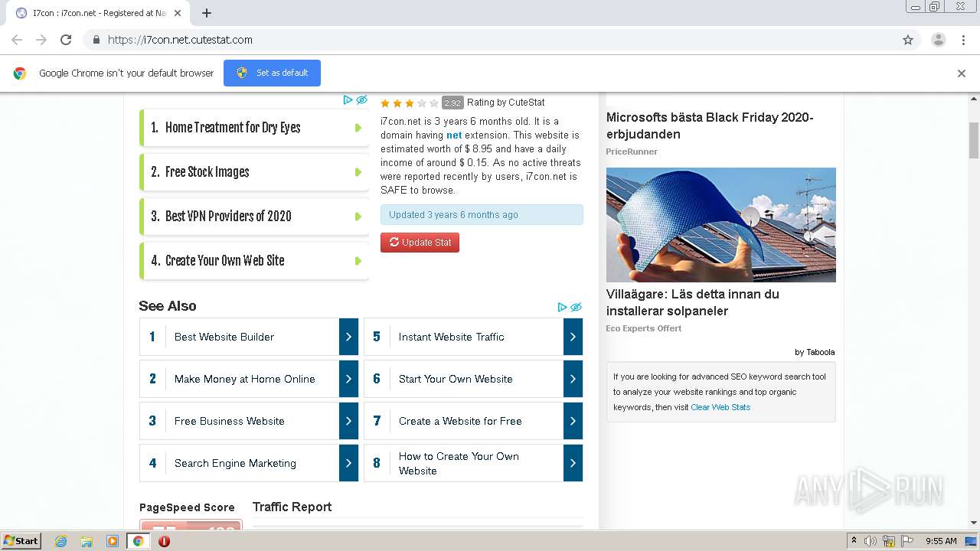Open Opera icon in taskbar
980x551 pixels.
tap(164, 541)
